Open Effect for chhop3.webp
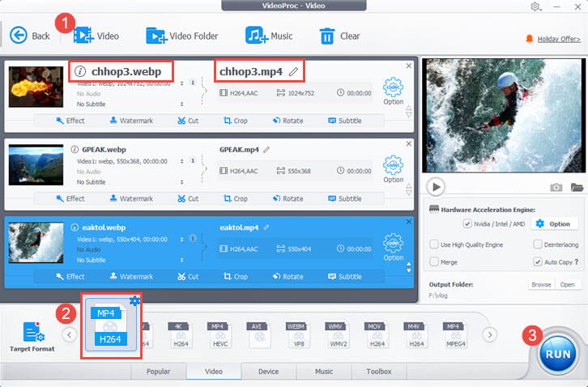The image size is (588, 387). 70,121
